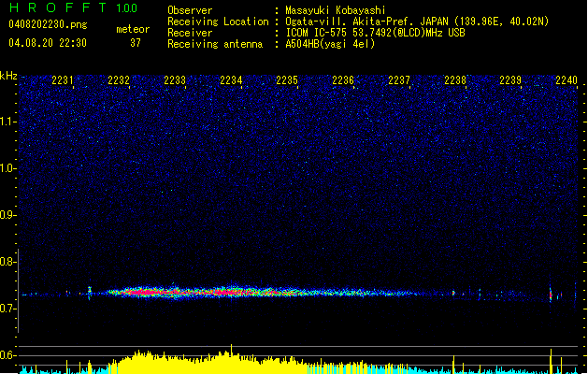Click the meteor label
This screenshot has height=374, width=588.
coord(133,29)
